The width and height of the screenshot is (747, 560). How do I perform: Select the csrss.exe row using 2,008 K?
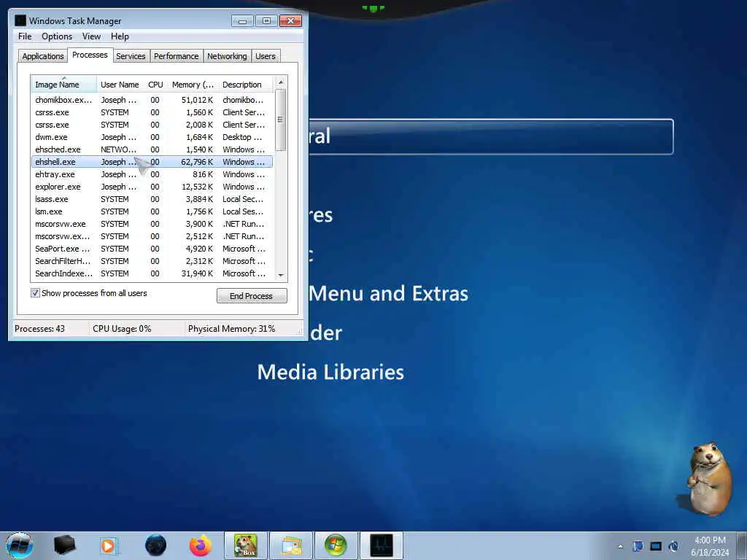tap(152, 125)
